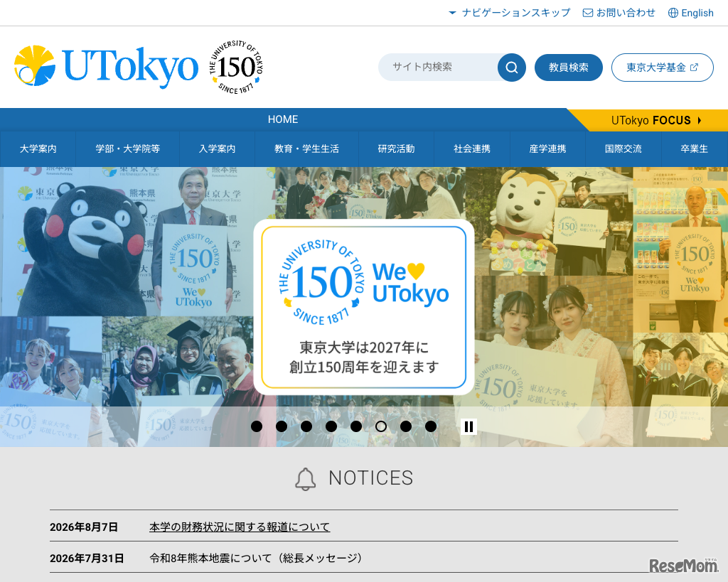The height and width of the screenshot is (582, 728).
Task: Select the third carousel slide dot
Action: (x=306, y=426)
